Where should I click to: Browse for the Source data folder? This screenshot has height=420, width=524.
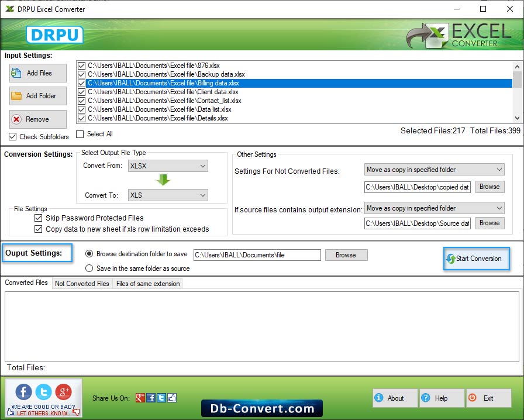pyautogui.click(x=489, y=223)
